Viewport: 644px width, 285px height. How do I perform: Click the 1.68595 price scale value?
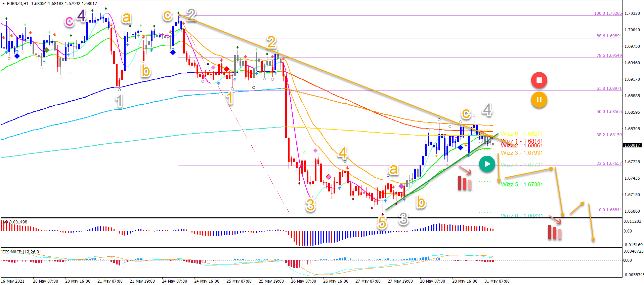pos(632,112)
